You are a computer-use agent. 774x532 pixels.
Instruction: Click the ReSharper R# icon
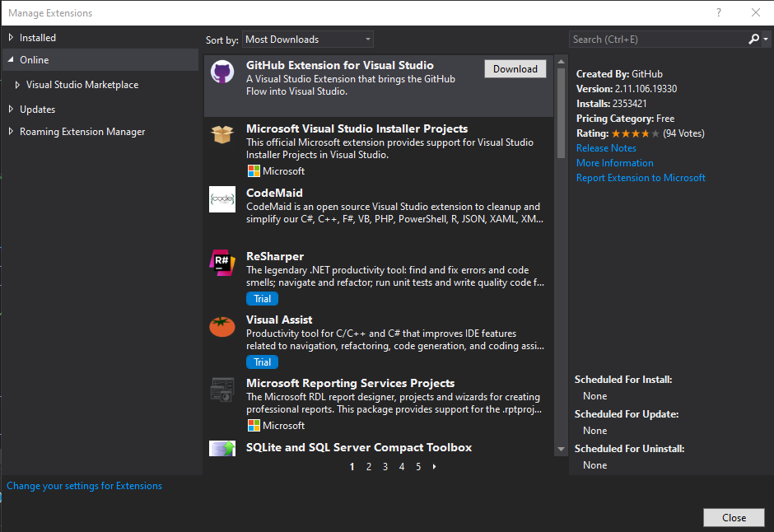pos(222,263)
